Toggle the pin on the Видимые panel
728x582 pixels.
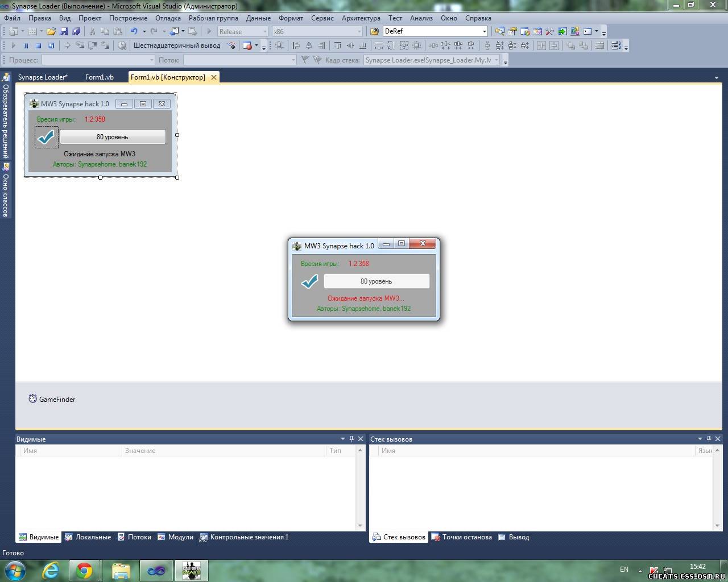351,439
